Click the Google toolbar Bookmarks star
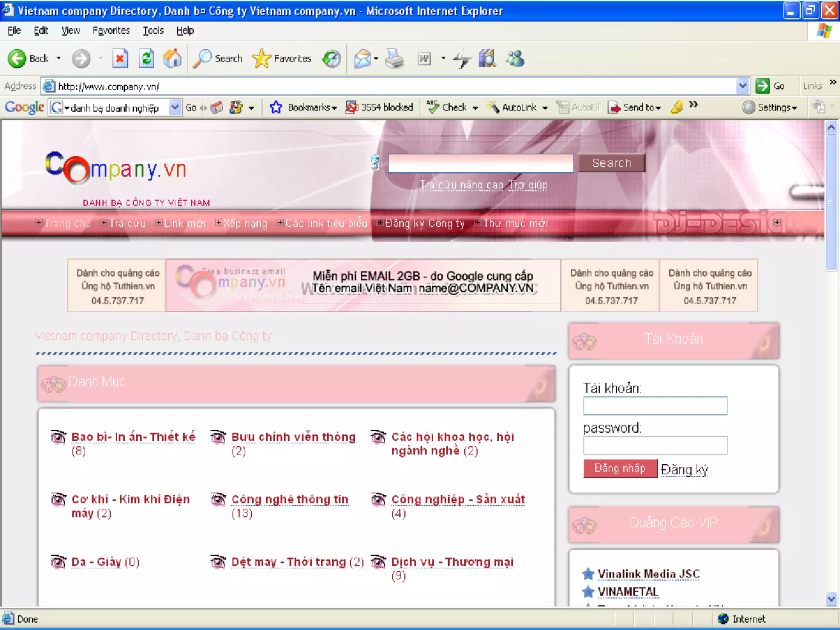 [276, 107]
